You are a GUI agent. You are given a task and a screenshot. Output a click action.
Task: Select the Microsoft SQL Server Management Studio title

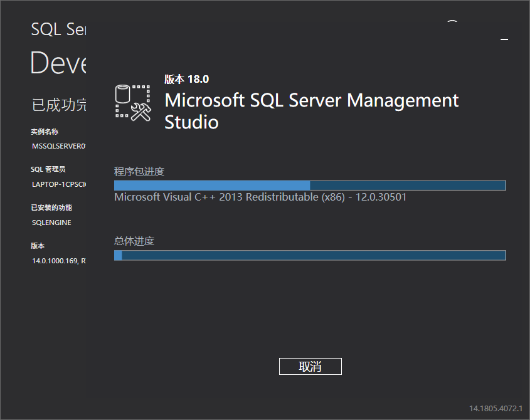[x=311, y=111]
